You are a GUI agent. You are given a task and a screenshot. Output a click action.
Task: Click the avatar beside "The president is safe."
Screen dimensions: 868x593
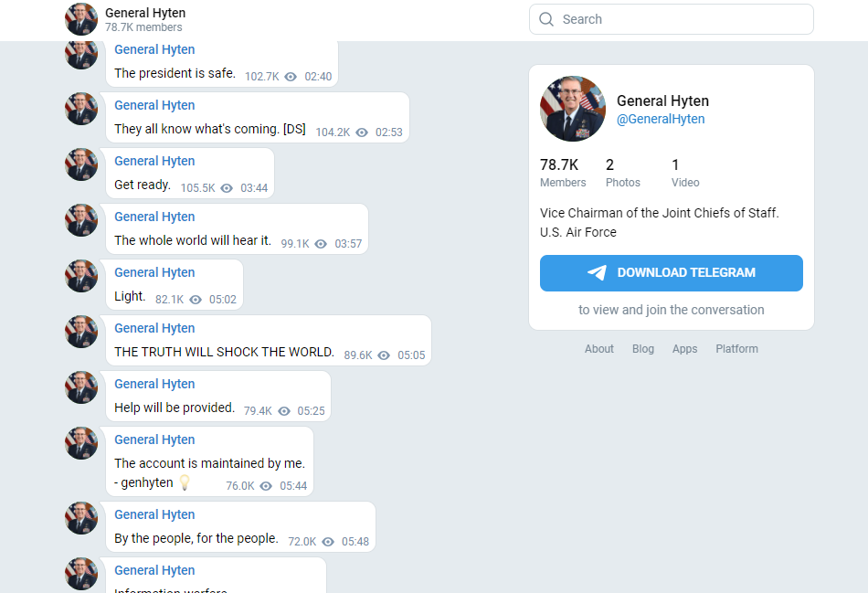[81, 53]
